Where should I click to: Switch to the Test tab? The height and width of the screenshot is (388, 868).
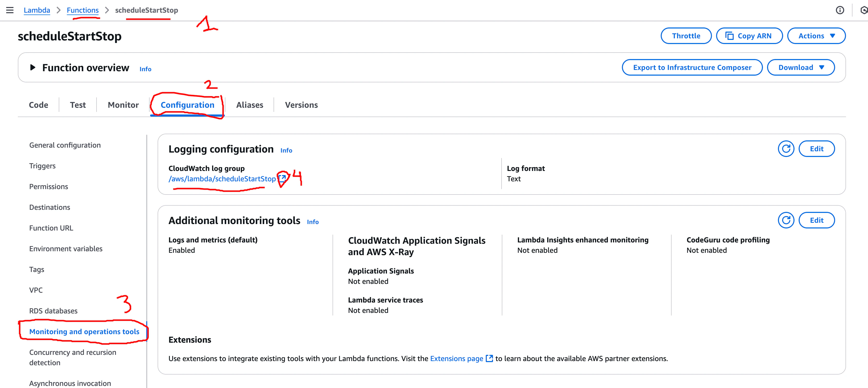point(78,105)
